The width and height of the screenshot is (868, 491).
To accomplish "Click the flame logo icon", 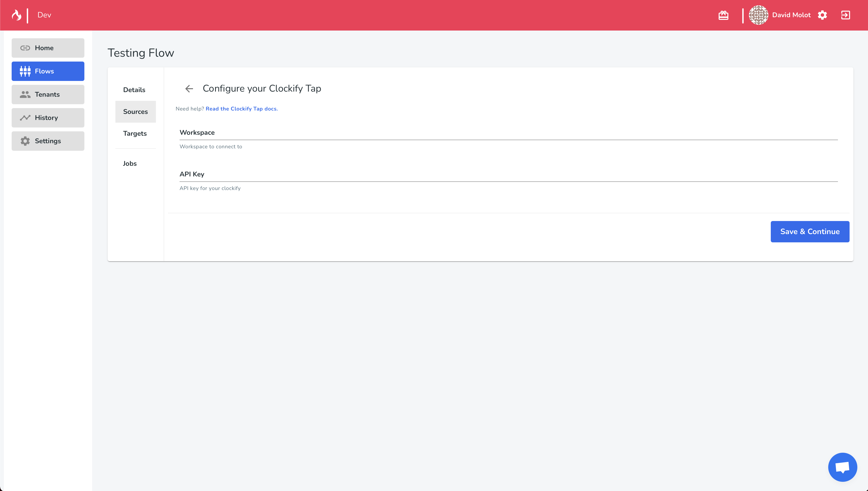I will (16, 15).
